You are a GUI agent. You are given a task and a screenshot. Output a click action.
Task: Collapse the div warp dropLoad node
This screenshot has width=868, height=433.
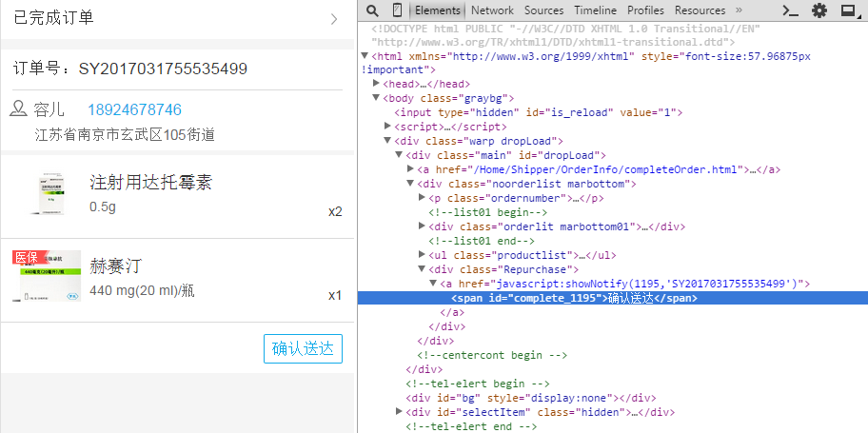pyautogui.click(x=387, y=141)
